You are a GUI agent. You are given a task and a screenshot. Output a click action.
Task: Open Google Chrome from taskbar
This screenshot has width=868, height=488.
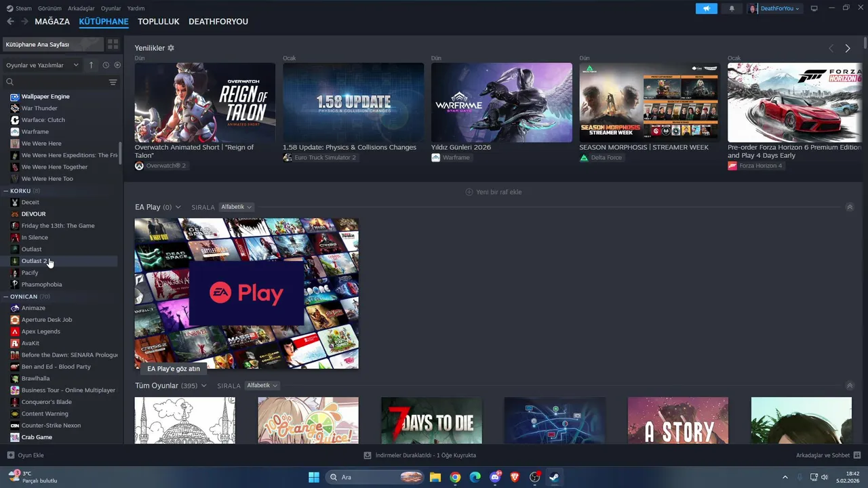tap(455, 477)
